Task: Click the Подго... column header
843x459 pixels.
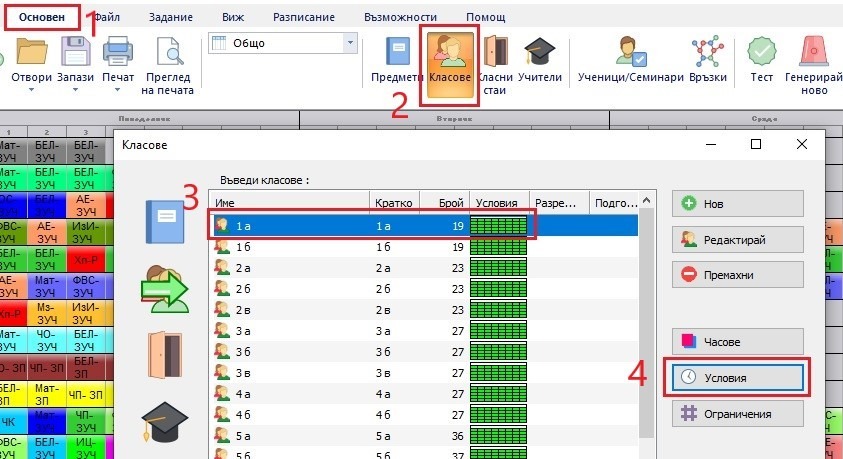Action: click(x=614, y=203)
